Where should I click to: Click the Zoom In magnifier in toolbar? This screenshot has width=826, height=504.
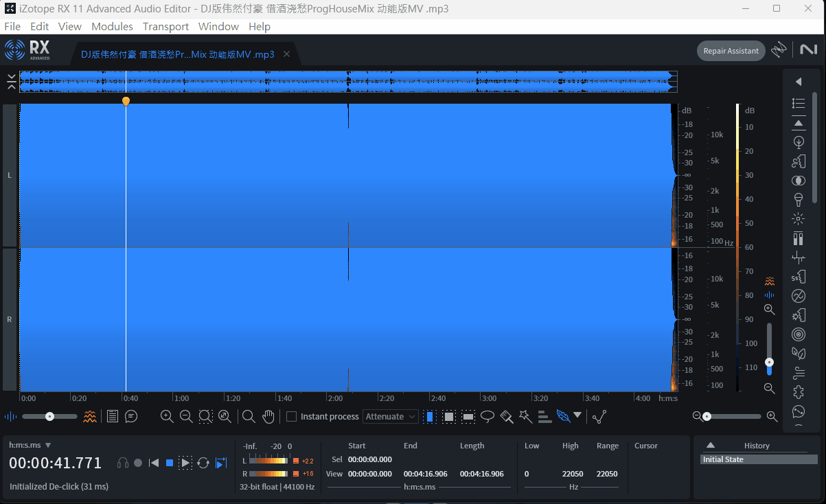[x=166, y=416]
